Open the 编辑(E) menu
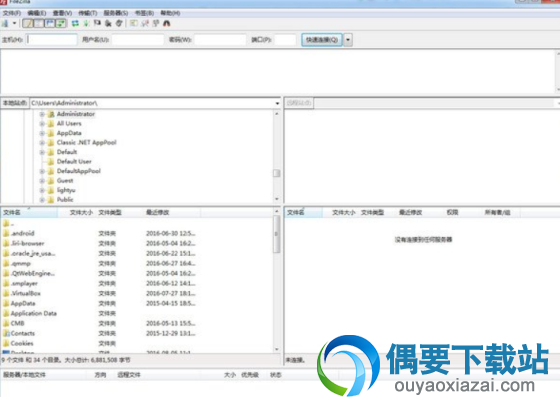This screenshot has width=560, height=397. (x=37, y=13)
